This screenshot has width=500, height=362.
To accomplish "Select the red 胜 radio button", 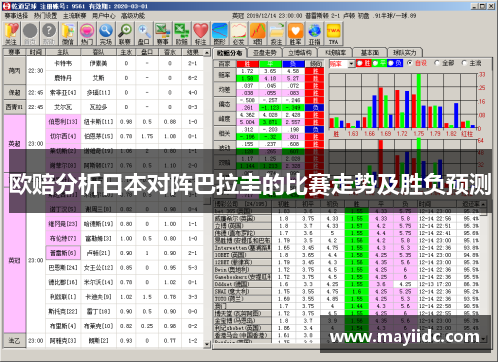I will [360, 63].
